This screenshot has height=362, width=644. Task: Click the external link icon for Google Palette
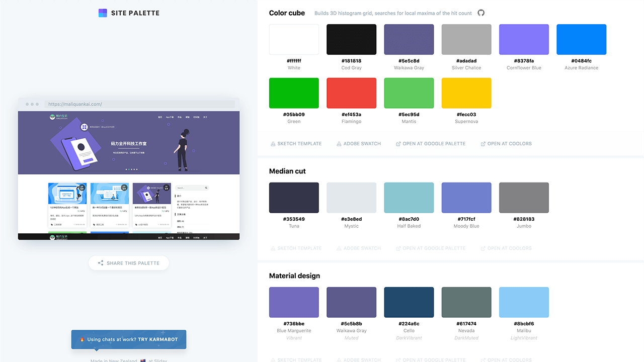398,144
